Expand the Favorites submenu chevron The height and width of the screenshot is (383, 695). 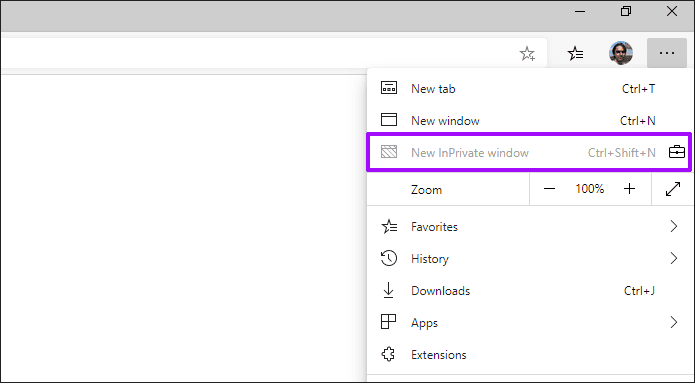[x=674, y=227]
